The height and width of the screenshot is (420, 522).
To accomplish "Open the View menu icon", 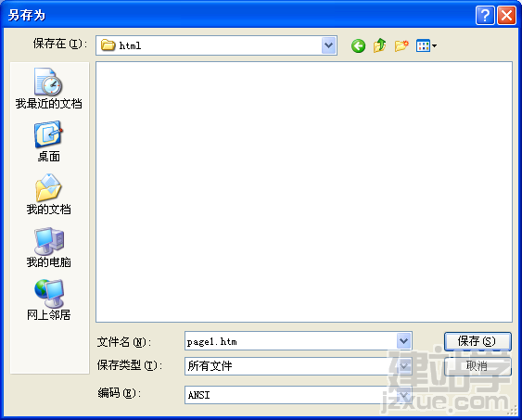I will [427, 45].
